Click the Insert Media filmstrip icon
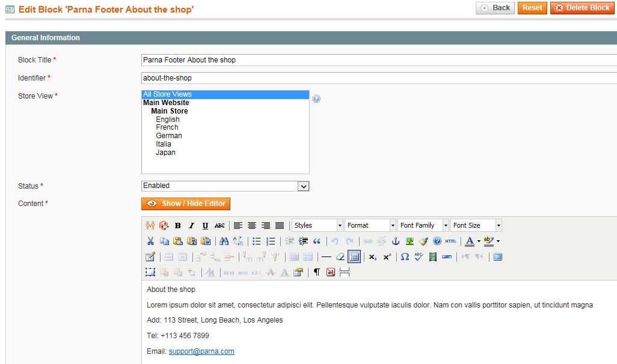 (433, 256)
